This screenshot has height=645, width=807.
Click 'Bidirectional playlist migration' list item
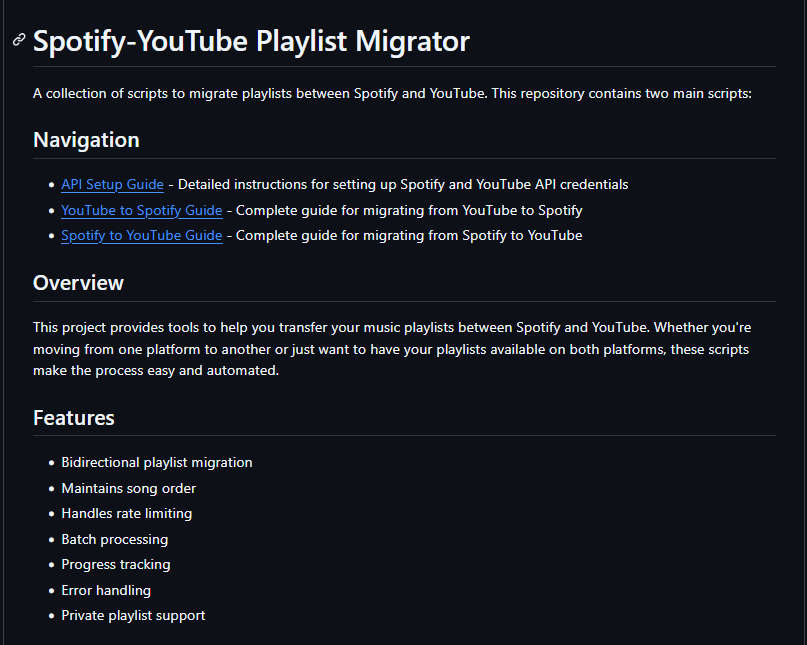(x=157, y=462)
